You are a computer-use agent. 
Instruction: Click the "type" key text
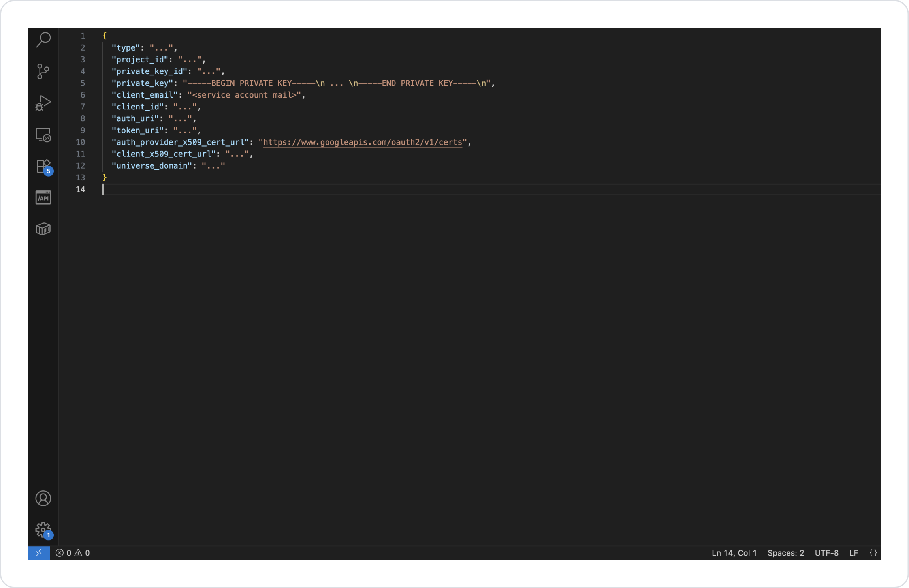click(126, 48)
